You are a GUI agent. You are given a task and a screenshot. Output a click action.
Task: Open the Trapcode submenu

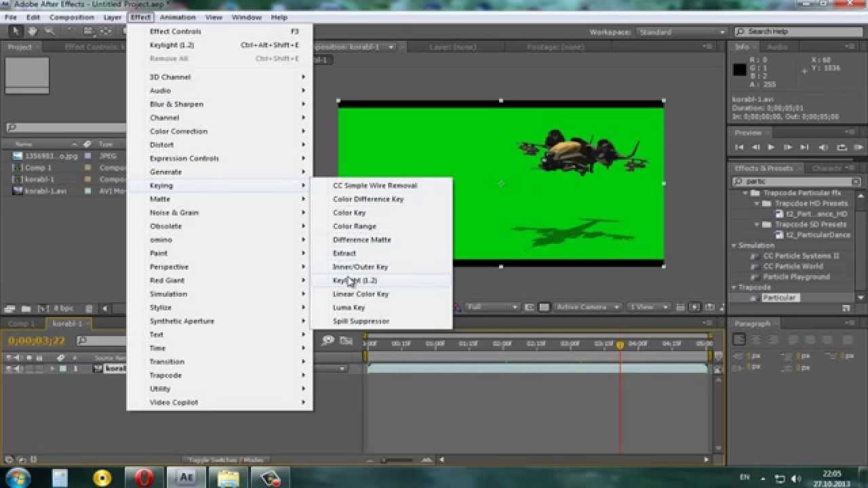point(220,375)
